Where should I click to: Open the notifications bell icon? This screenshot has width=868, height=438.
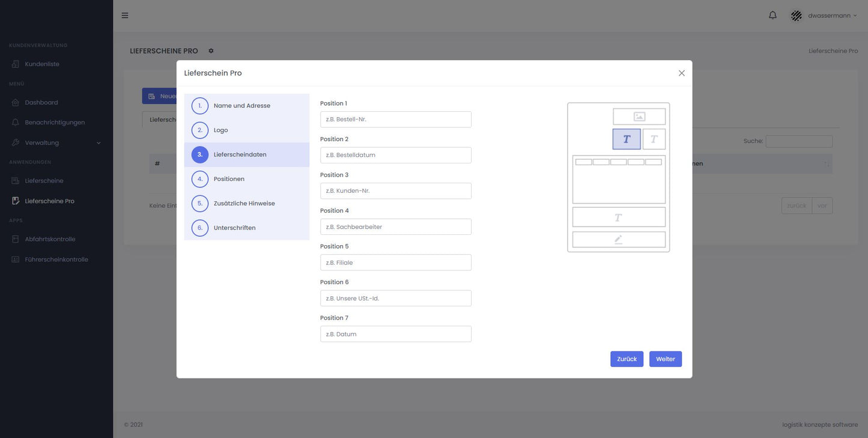(x=772, y=16)
